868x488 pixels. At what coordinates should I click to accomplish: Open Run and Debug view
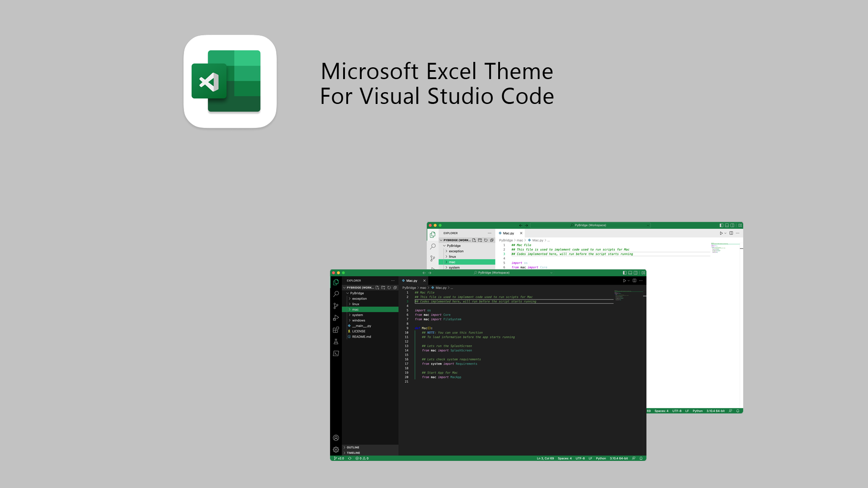pyautogui.click(x=336, y=318)
